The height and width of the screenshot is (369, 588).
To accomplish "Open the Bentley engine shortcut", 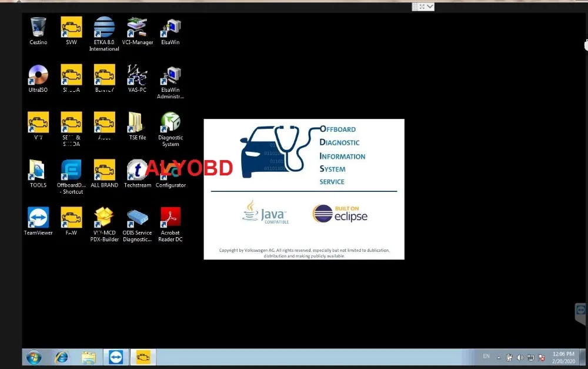I will point(104,78).
